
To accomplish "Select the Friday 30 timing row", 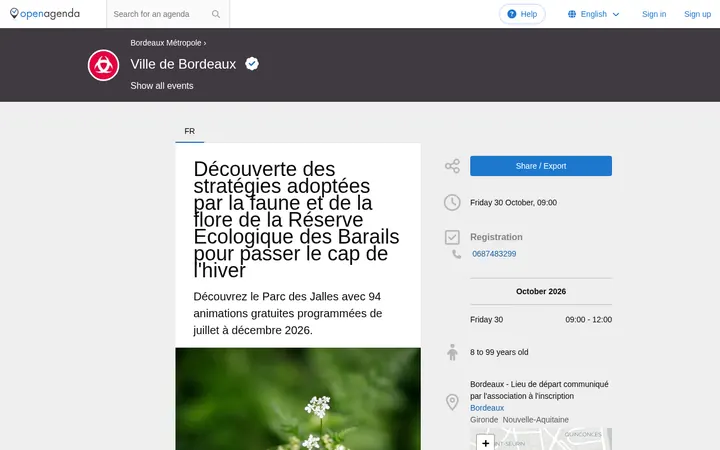I will (x=540, y=320).
